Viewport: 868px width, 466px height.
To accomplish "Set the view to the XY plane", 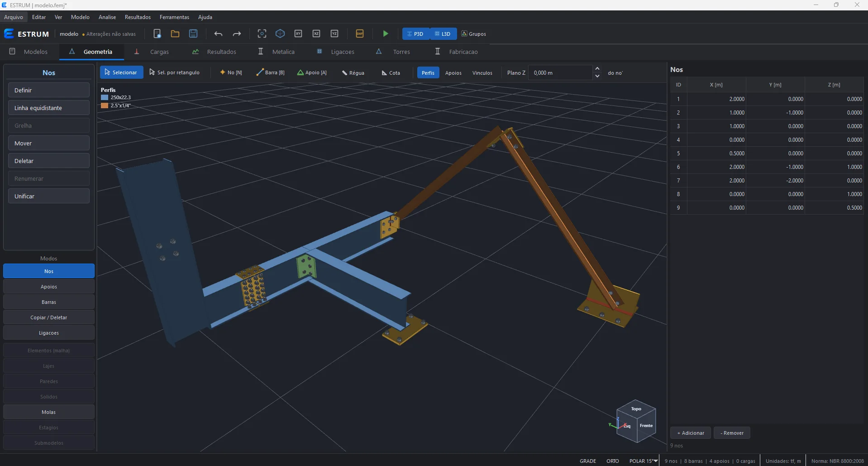I will click(298, 34).
